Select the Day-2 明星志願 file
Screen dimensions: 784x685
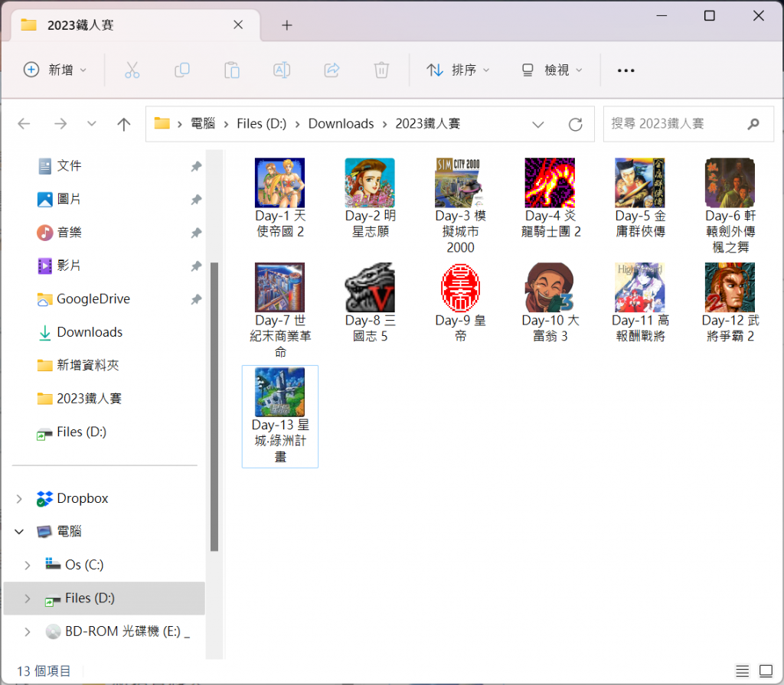(x=370, y=198)
